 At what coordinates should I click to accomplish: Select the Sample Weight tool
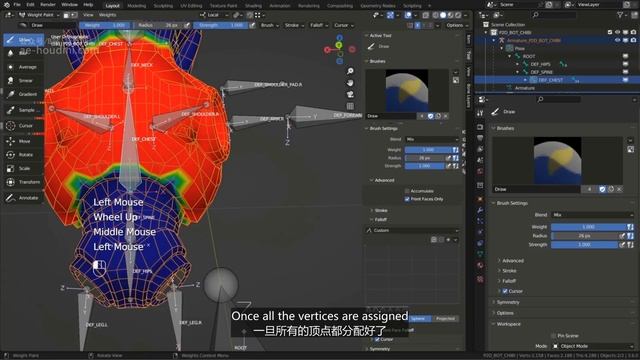click(x=23, y=110)
